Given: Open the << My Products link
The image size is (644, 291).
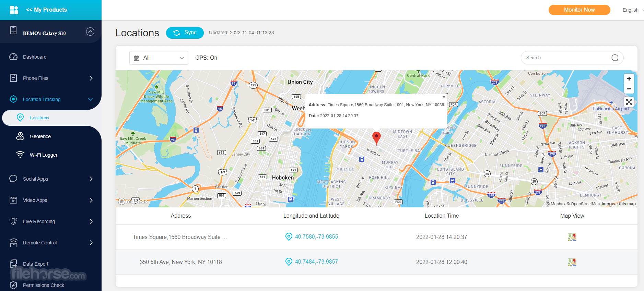Looking at the screenshot, I should point(47,10).
